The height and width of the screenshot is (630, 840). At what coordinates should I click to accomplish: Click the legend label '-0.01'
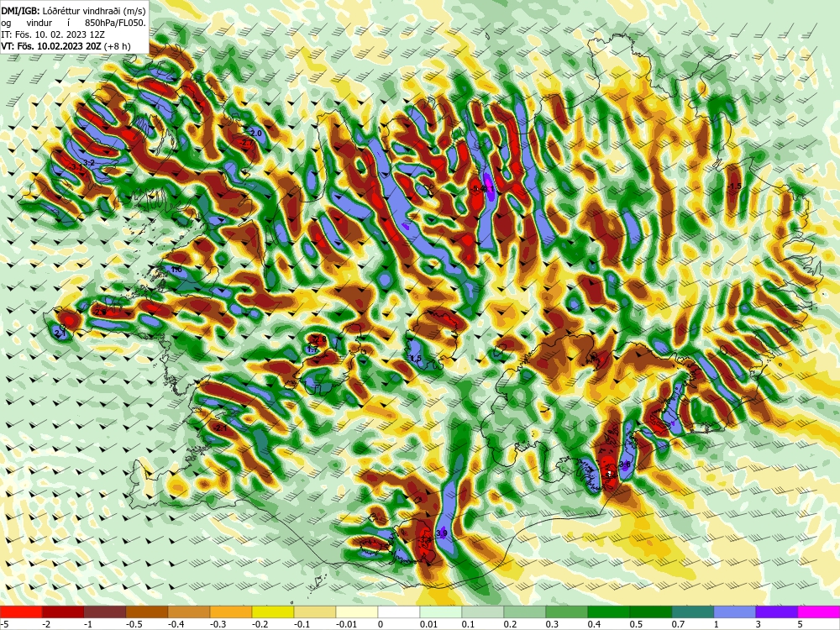[346, 624]
